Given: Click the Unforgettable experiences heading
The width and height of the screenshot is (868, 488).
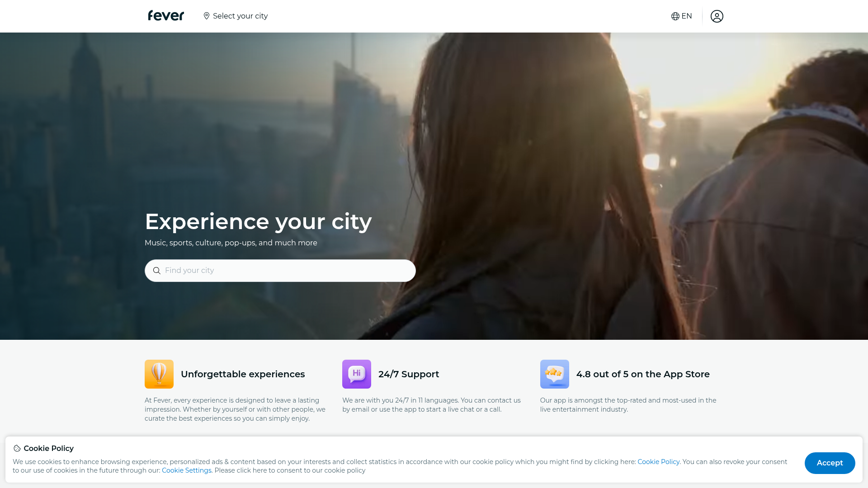Looking at the screenshot, I should tap(243, 374).
